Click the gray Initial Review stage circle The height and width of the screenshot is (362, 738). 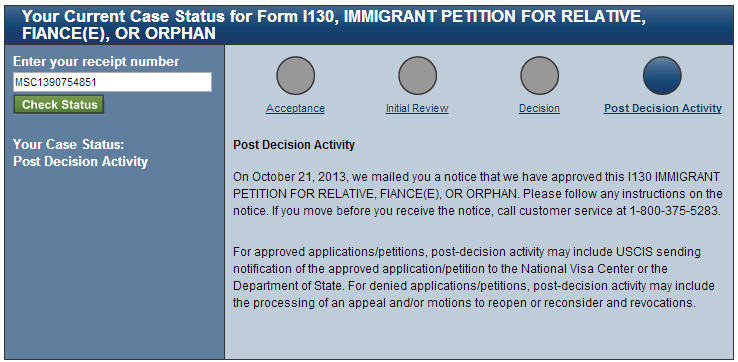tap(417, 75)
